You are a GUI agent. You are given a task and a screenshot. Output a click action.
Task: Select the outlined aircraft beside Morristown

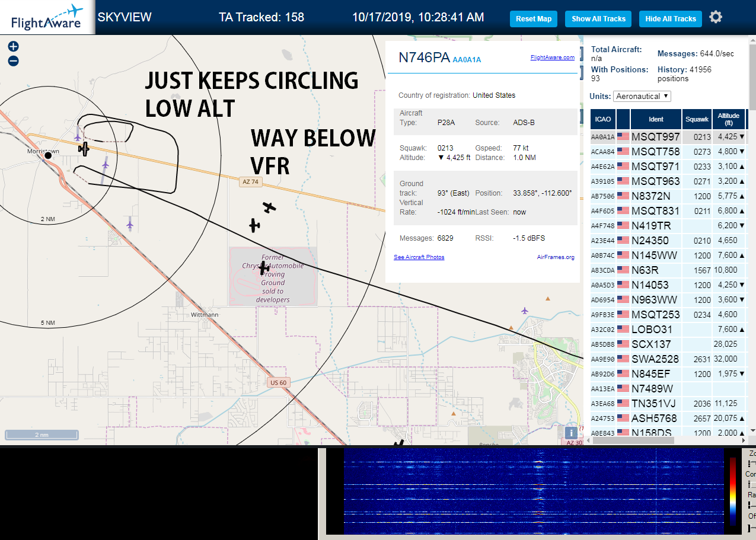point(84,148)
